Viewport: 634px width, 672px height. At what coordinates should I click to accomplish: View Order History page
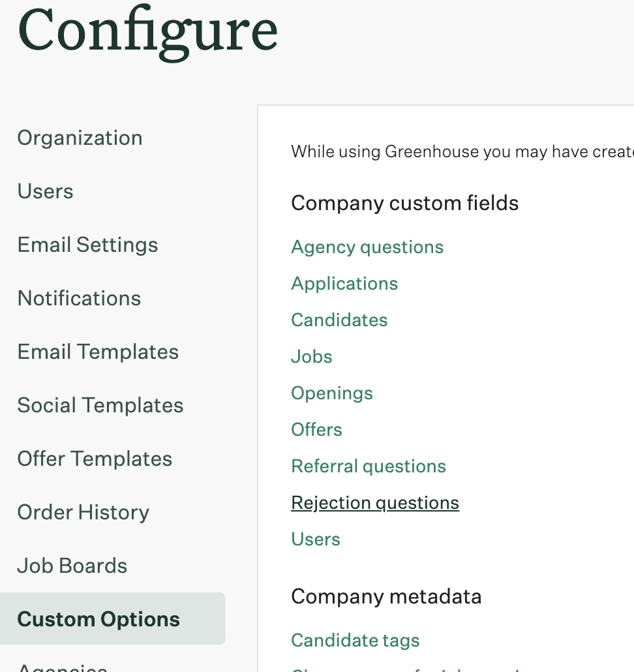[x=83, y=513]
